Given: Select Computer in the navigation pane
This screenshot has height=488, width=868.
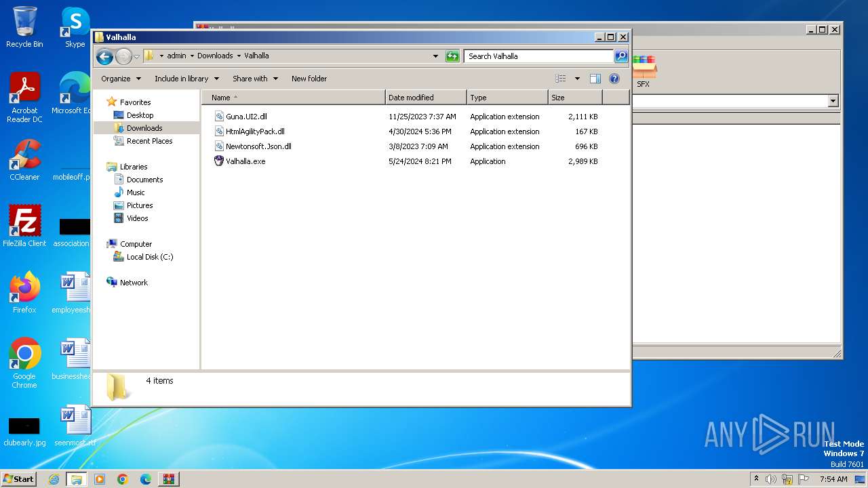Looking at the screenshot, I should tap(136, 244).
